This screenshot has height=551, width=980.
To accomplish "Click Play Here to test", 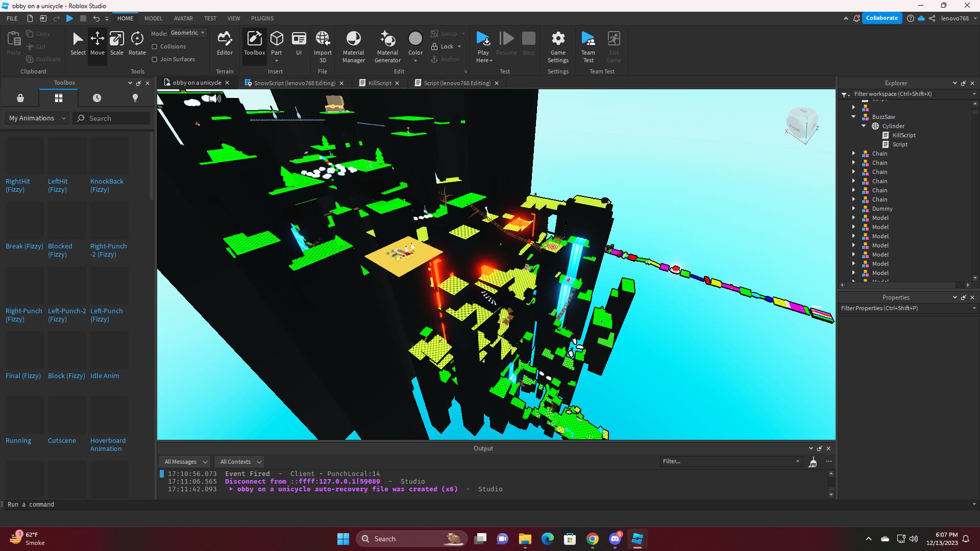I will coord(483,45).
